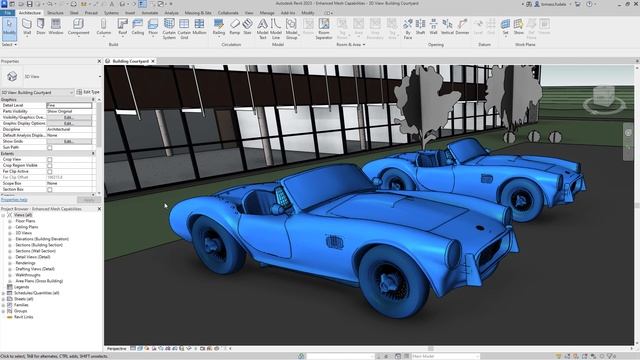Choose the Mullion tool

coord(199,27)
